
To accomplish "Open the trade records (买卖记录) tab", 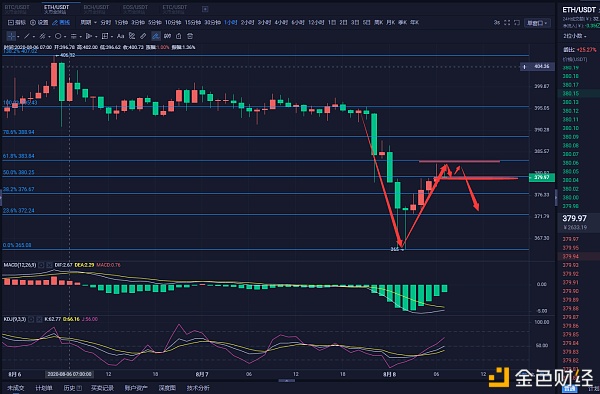I will tap(102, 388).
